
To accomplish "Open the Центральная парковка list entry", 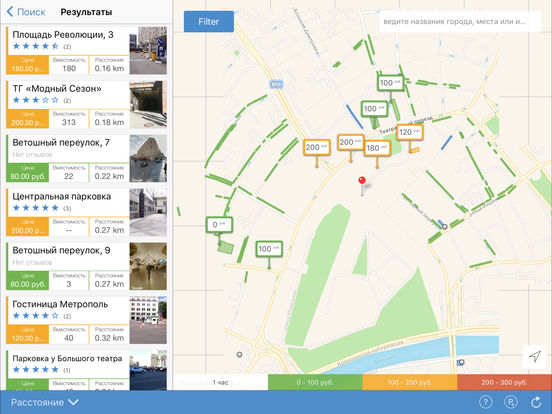I will 87,212.
